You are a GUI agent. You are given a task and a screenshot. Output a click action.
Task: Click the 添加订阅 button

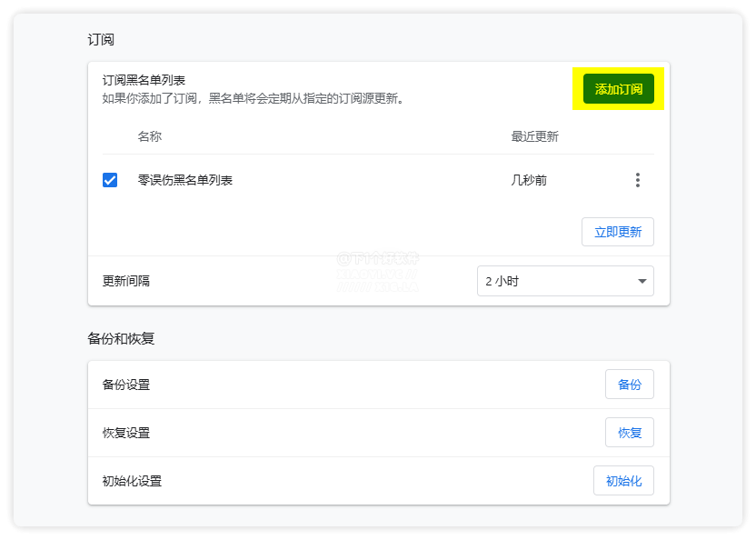point(618,89)
